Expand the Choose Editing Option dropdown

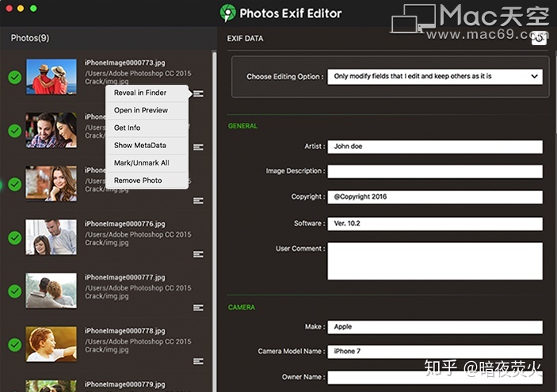click(x=435, y=76)
